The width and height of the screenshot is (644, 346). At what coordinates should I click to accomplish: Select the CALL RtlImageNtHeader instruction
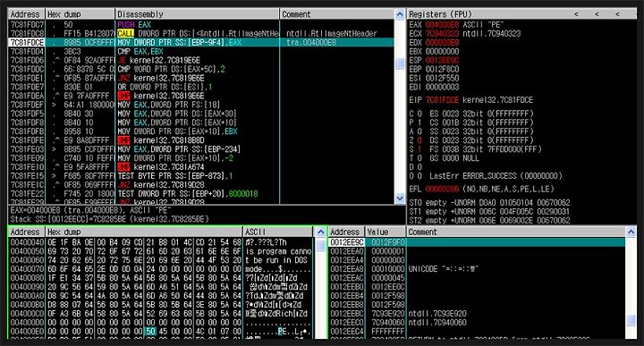pyautogui.click(x=198, y=33)
